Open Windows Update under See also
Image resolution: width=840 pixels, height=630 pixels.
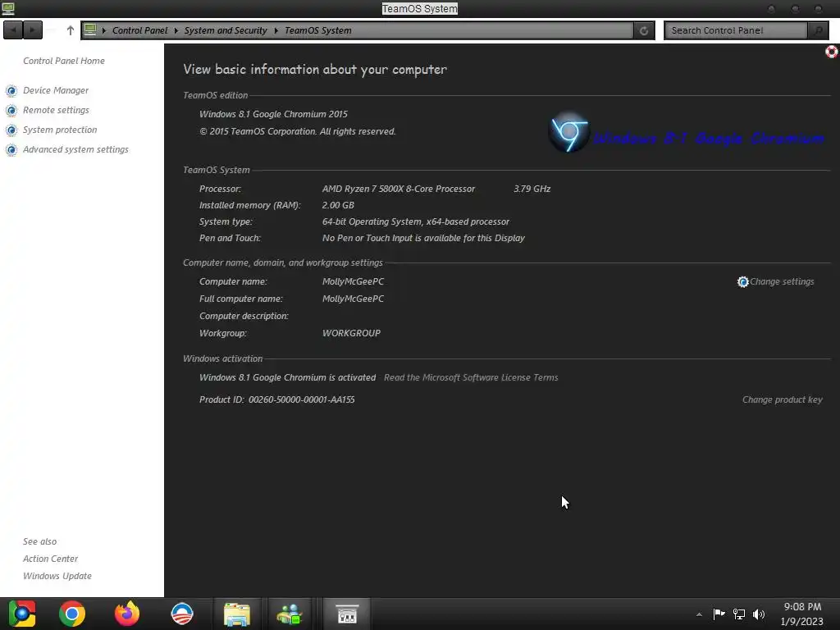57,576
